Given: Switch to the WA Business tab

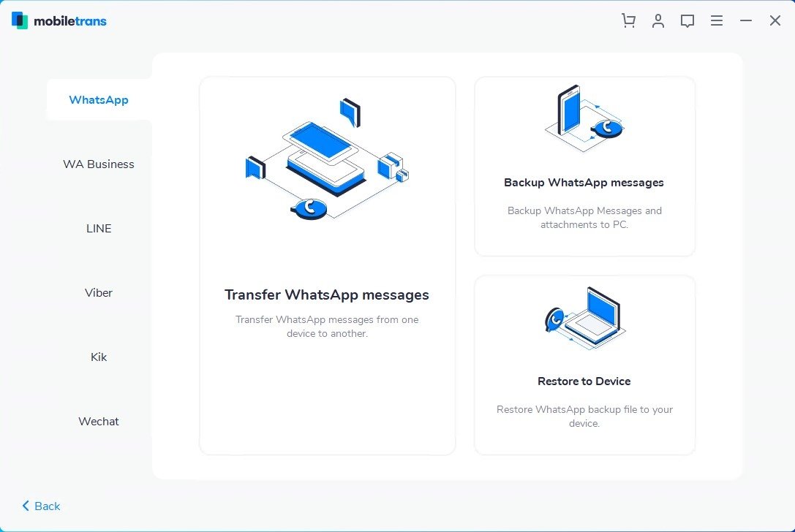Looking at the screenshot, I should [x=98, y=164].
